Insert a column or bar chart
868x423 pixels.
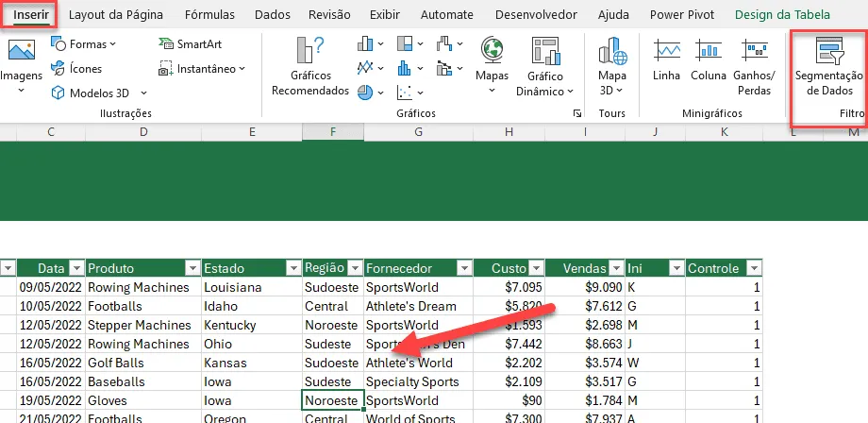point(371,43)
